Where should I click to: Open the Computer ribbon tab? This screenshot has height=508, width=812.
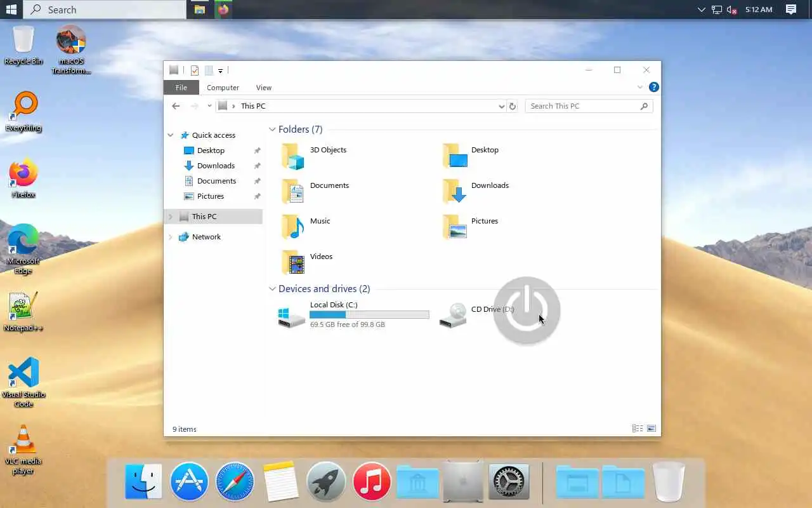pyautogui.click(x=223, y=88)
